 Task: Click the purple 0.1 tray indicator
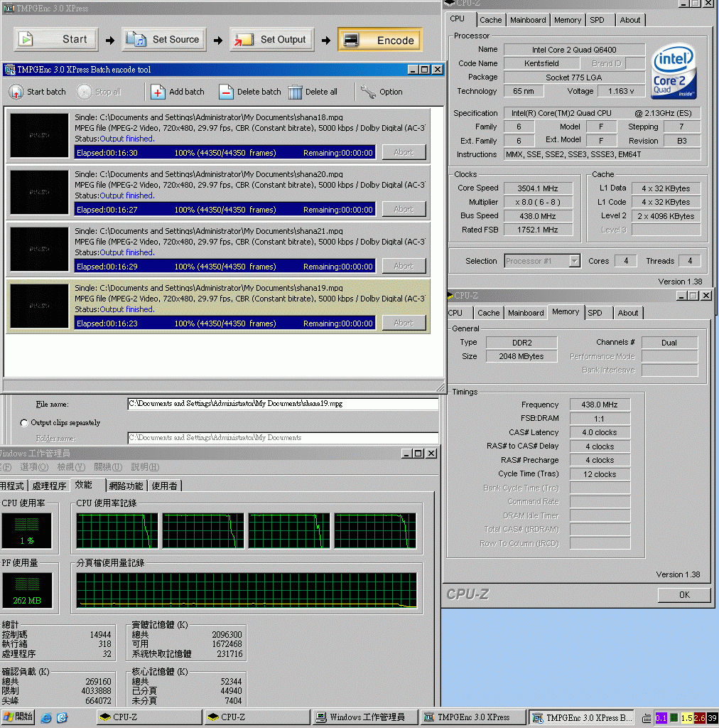pyautogui.click(x=661, y=718)
